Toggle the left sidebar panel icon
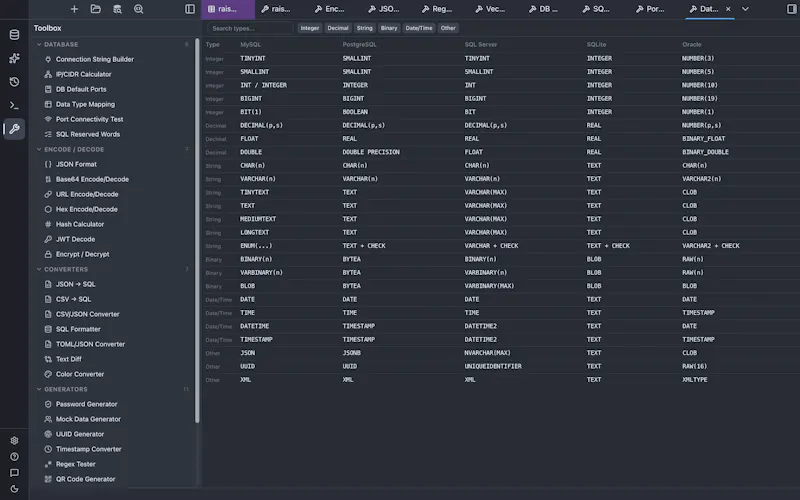Image resolution: width=800 pixels, height=500 pixels. point(190,9)
